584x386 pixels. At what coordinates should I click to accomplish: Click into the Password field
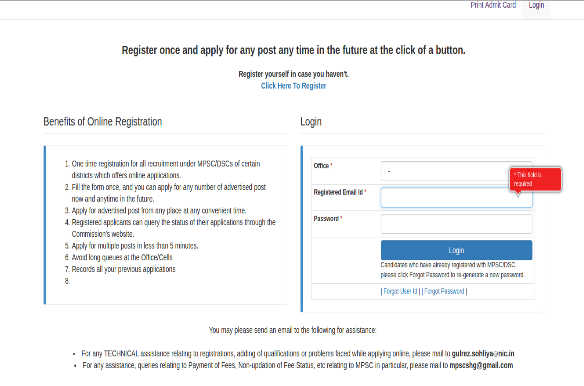(x=456, y=224)
